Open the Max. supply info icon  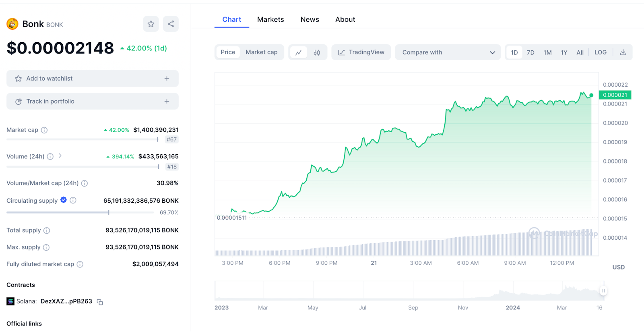click(46, 247)
